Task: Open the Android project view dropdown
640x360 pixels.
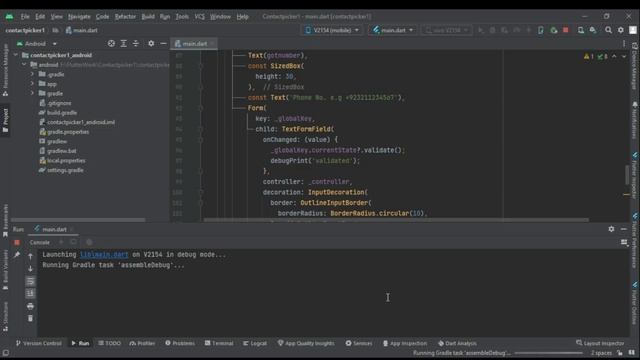Action: pyautogui.click(x=36, y=44)
